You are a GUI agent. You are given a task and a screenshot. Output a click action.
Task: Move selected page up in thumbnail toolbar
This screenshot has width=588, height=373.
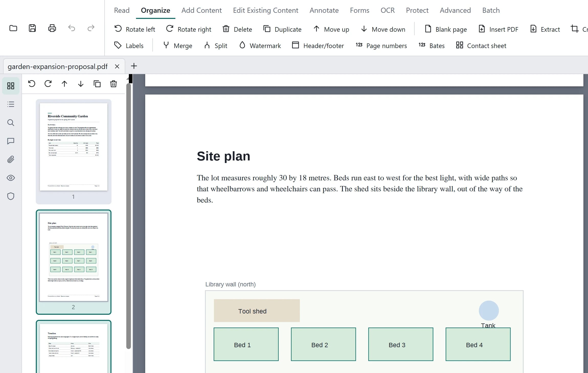64,84
